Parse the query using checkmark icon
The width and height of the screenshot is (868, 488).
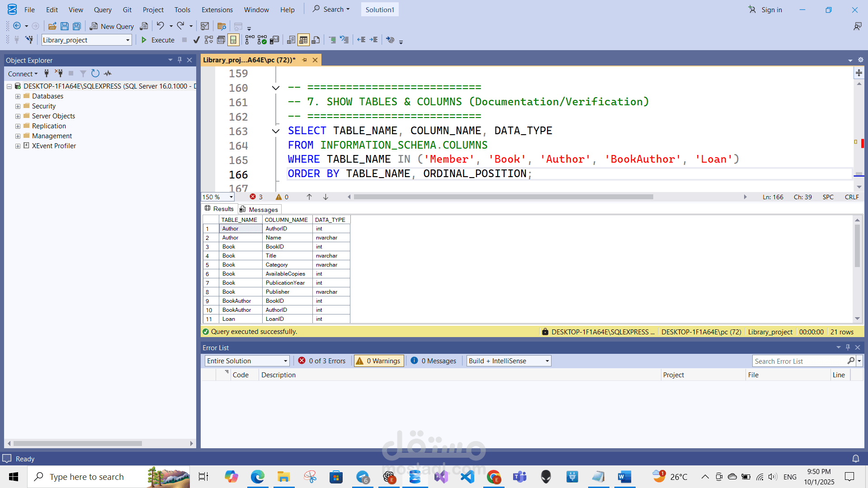(x=196, y=40)
